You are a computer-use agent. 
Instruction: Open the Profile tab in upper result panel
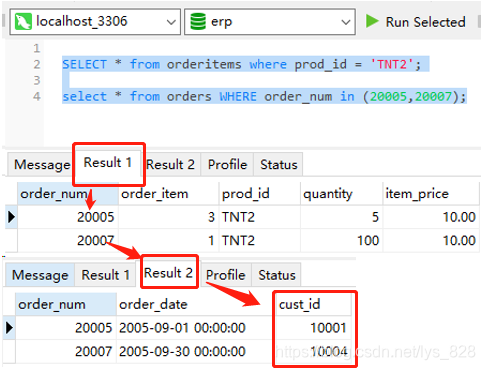227,164
